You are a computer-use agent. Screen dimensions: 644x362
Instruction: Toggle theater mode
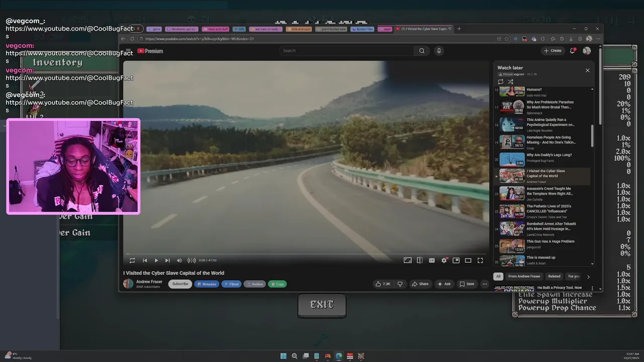pos(468,260)
